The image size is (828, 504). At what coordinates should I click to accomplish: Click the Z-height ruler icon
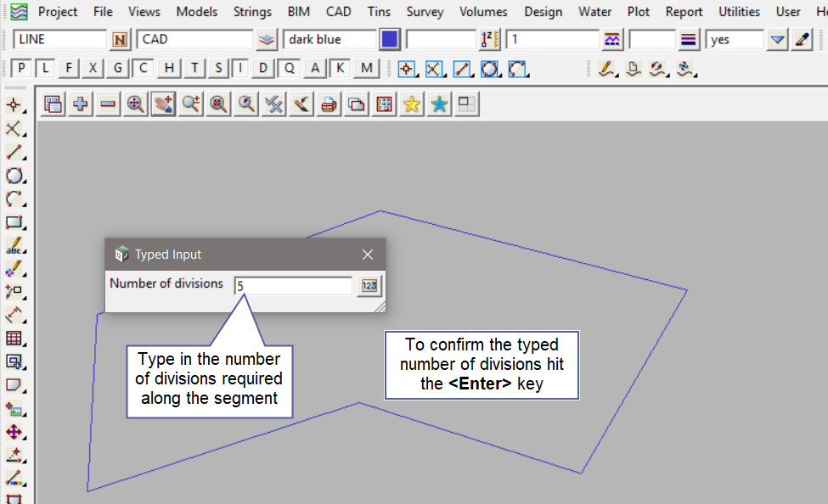[x=489, y=40]
